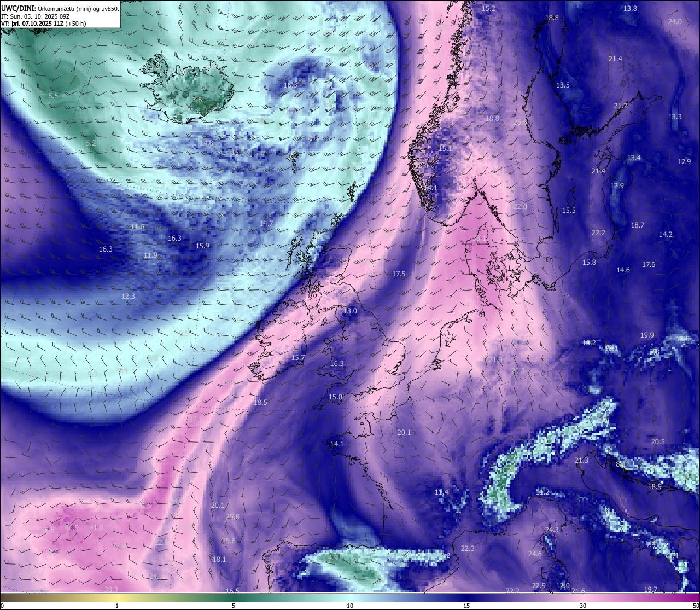Click the 22.0 value on the map
Screen dimensions: 700x610
click(x=520, y=206)
